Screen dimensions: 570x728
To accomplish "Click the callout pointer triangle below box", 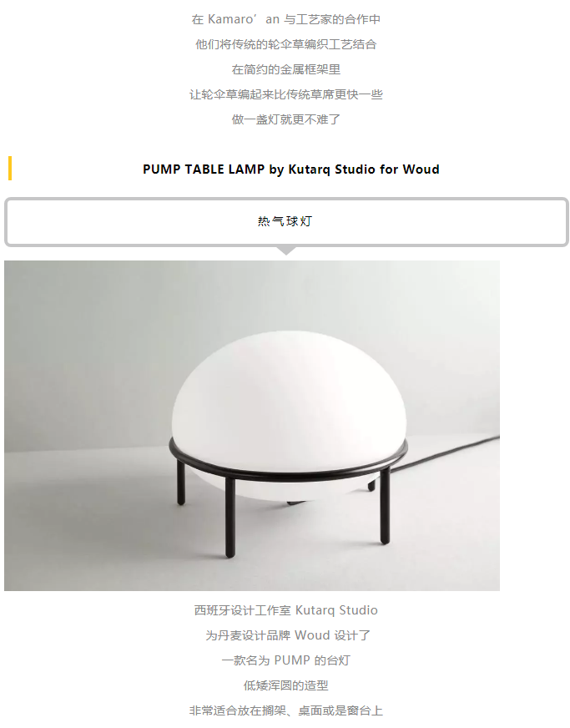I will [x=286, y=250].
